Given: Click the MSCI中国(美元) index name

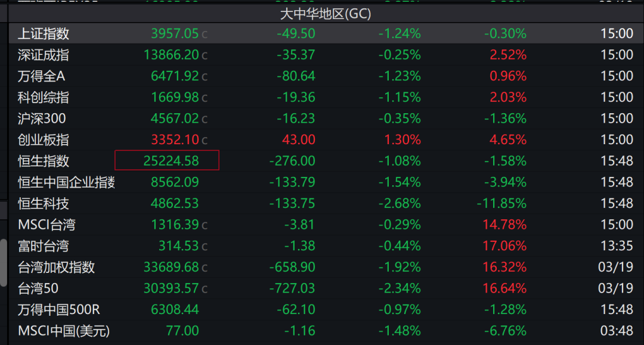Looking at the screenshot, I should pos(64,331).
